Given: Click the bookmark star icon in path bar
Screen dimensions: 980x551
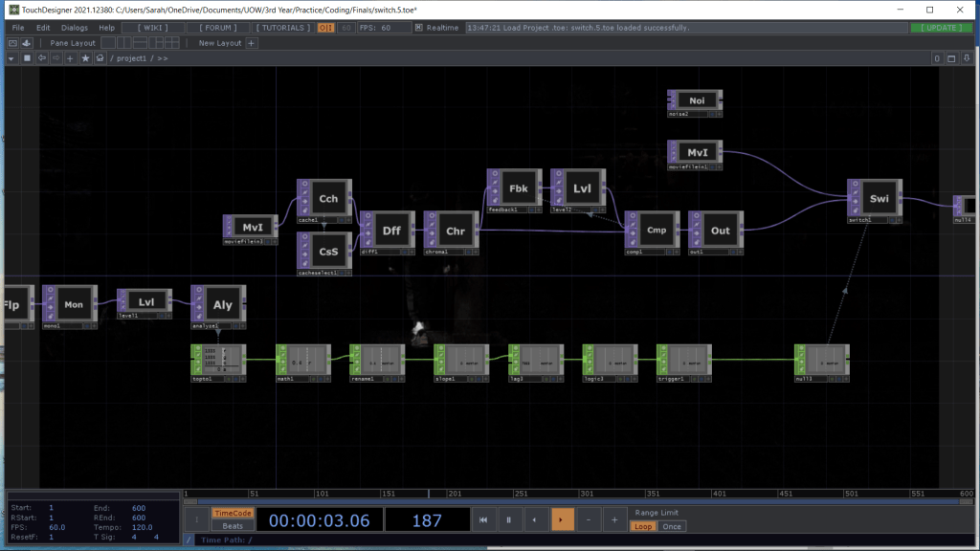Looking at the screenshot, I should [85, 58].
